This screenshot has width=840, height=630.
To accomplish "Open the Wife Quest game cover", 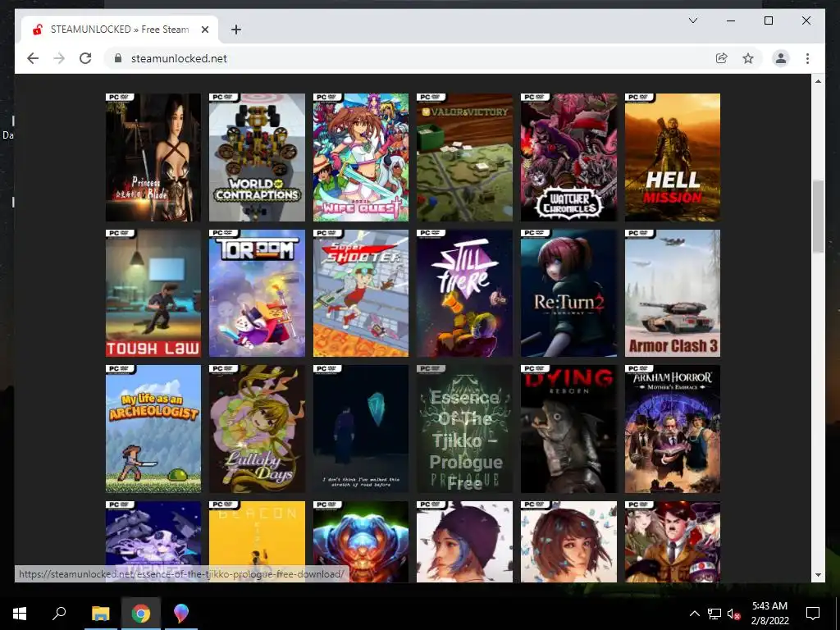I will click(x=361, y=157).
